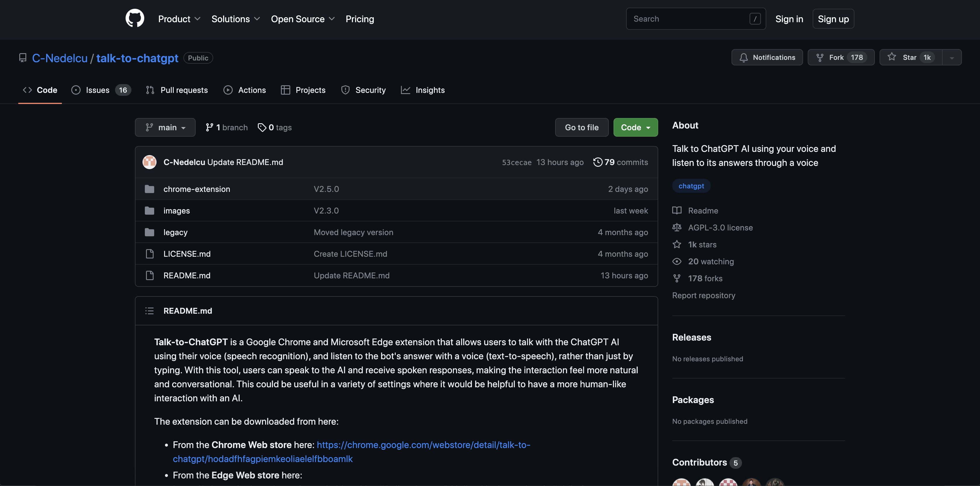Screen dimensions: 980x486
Task: Click the 'Moved legacy version' commit message
Action: 353,232
